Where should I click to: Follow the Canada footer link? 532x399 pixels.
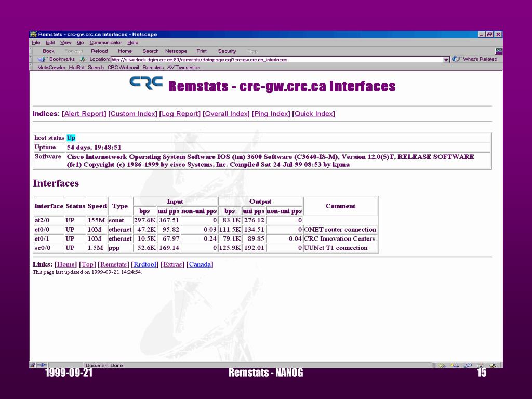[x=199, y=264]
